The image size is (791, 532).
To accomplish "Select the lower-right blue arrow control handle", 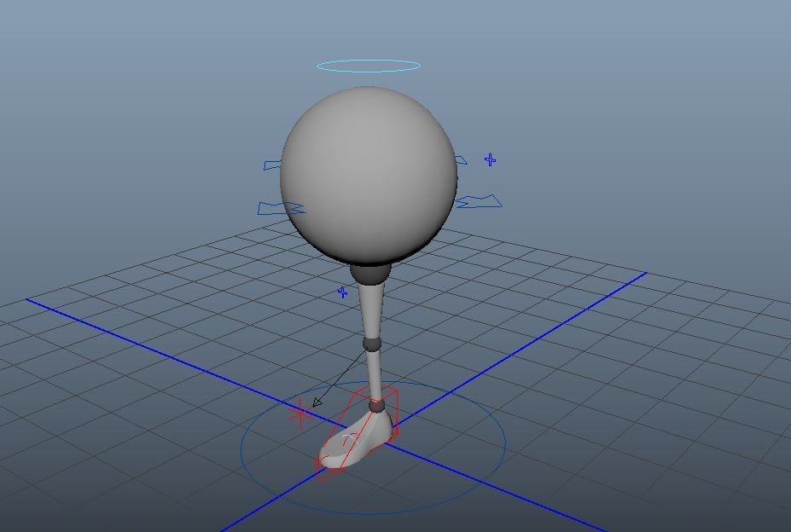I will [480, 199].
